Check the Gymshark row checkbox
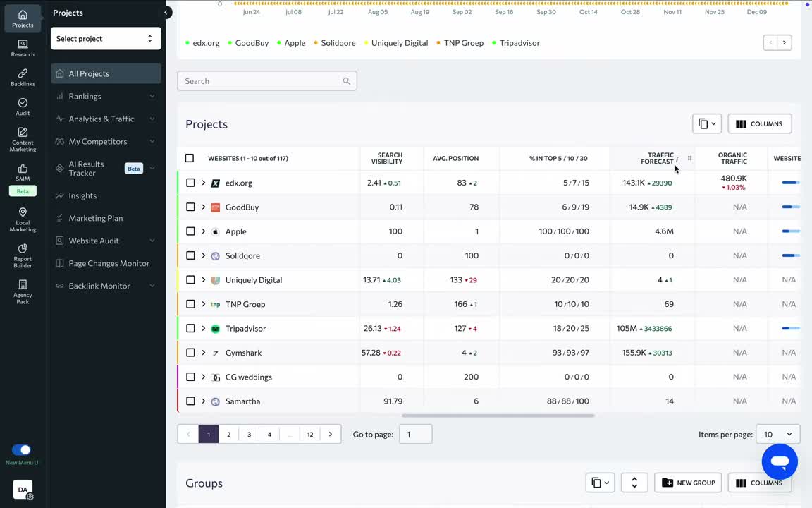Screen dimensions: 812x508 point(190,353)
